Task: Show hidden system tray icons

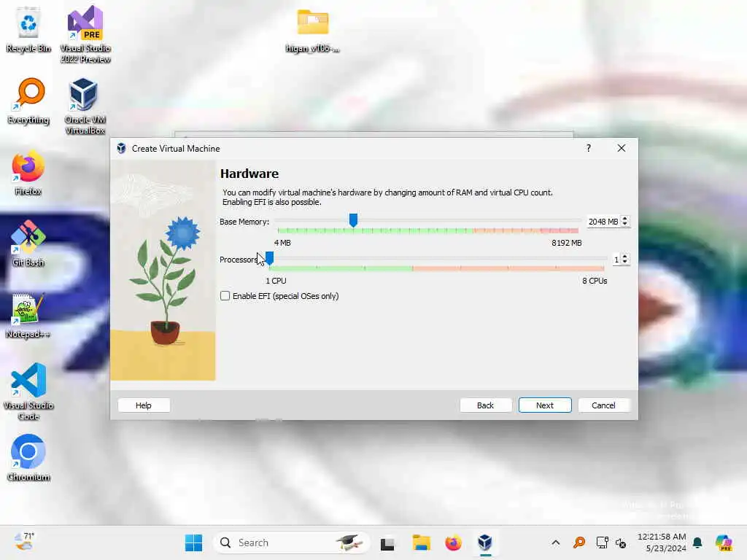Action: coord(555,542)
